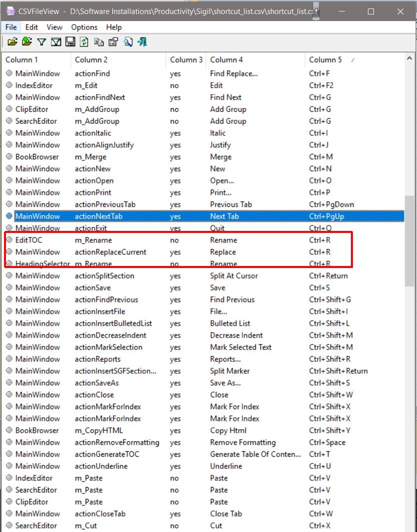Select the actionReports cell

click(98, 359)
